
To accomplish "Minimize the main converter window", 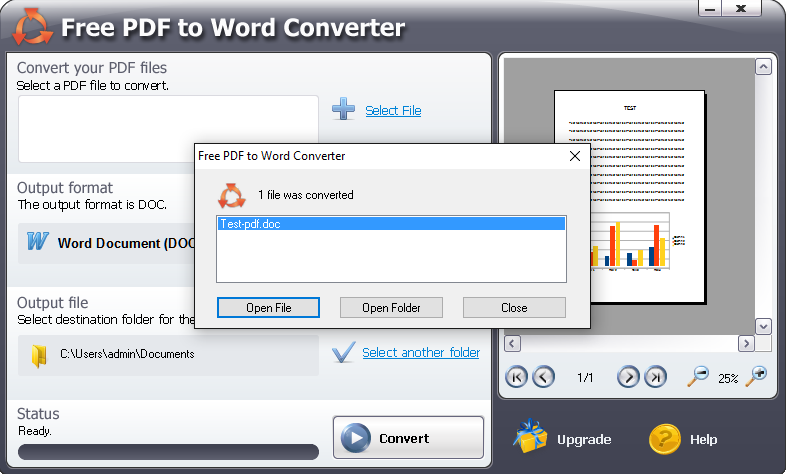I will pyautogui.click(x=710, y=9).
